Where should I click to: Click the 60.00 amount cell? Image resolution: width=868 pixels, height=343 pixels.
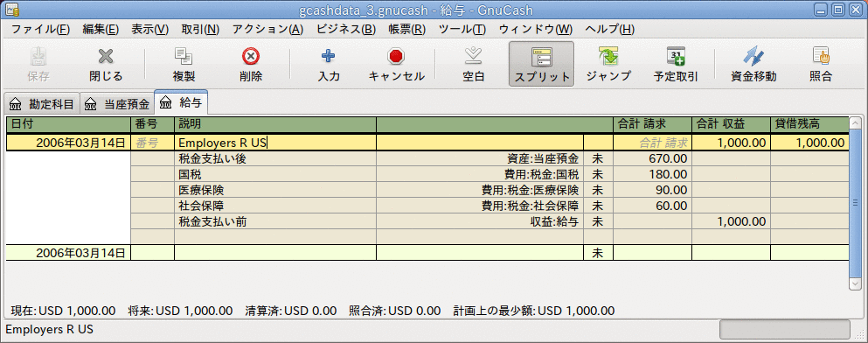pos(652,206)
